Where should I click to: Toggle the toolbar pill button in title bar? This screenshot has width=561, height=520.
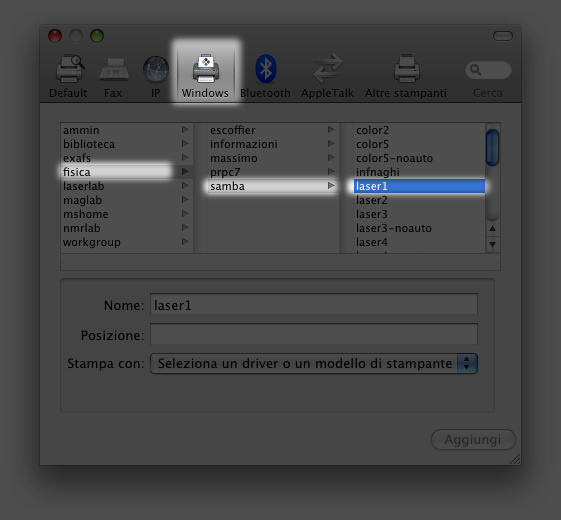click(x=503, y=36)
